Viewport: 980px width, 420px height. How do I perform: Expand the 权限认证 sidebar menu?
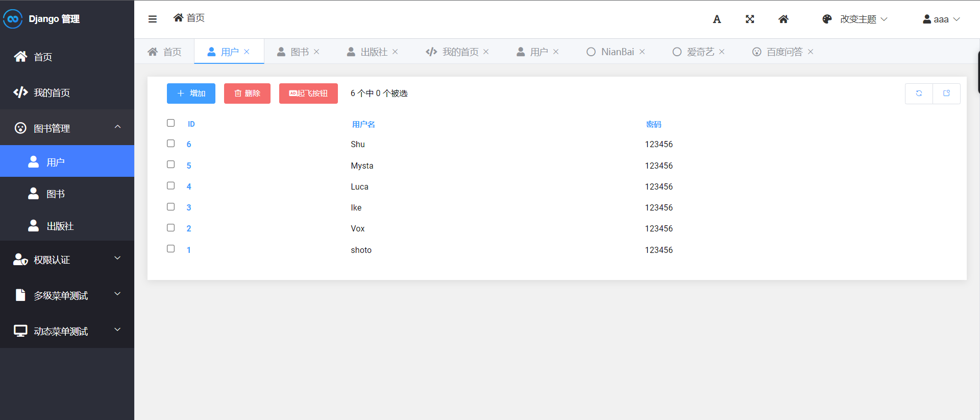click(67, 260)
